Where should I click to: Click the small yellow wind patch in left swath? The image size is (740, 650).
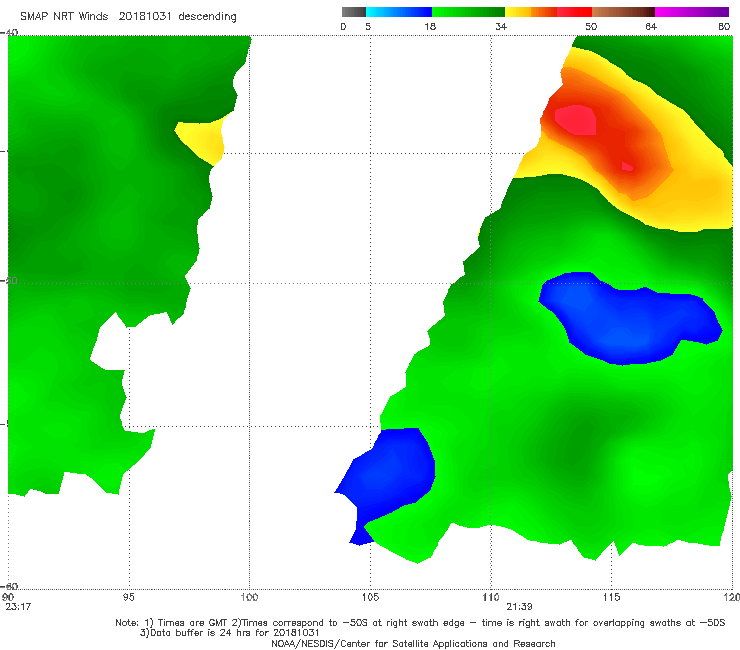click(x=203, y=139)
